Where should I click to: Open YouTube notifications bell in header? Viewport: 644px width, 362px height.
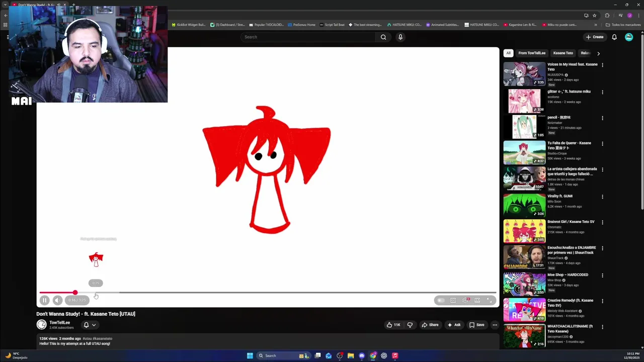(x=614, y=37)
